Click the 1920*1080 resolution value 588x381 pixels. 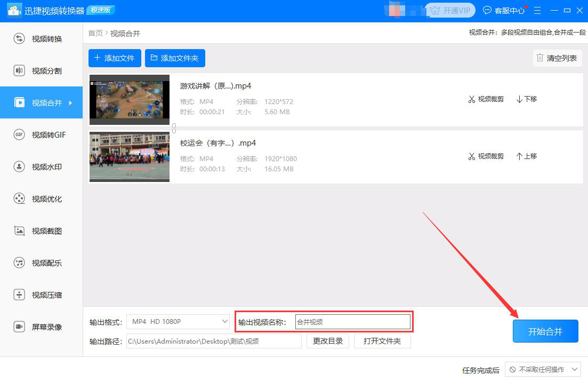(x=280, y=159)
